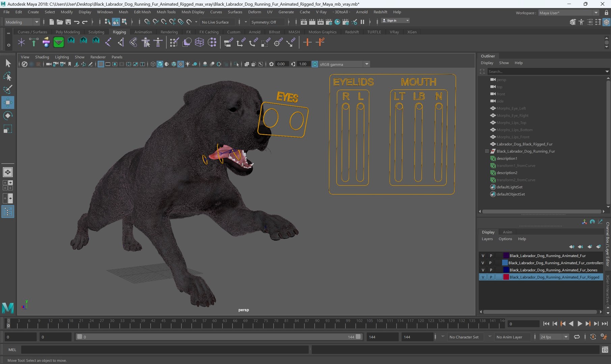This screenshot has height=364, width=611.
Task: Open the sRGB gamma view transform dropdown
Action: pos(344,64)
